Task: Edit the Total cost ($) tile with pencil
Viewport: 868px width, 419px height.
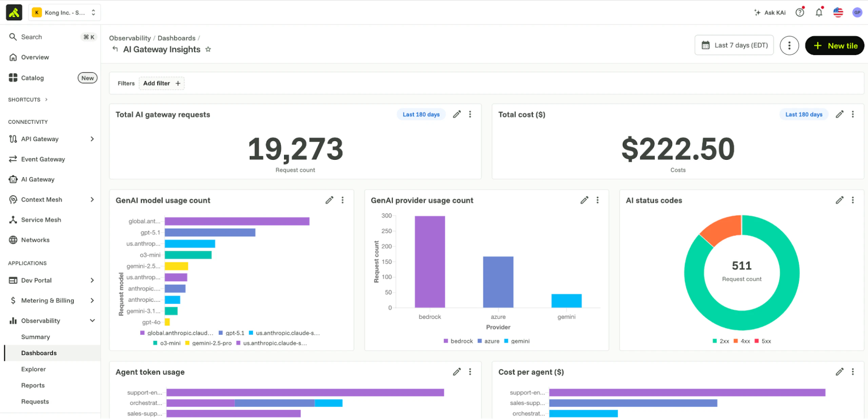Action: click(840, 115)
